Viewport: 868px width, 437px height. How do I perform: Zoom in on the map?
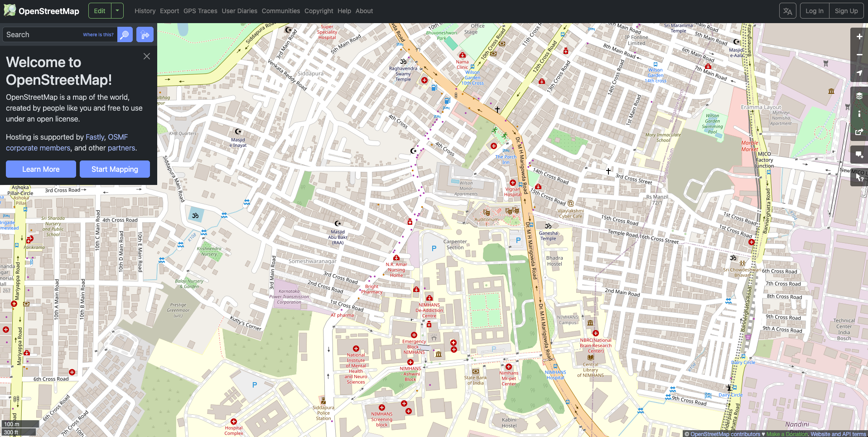tap(859, 37)
